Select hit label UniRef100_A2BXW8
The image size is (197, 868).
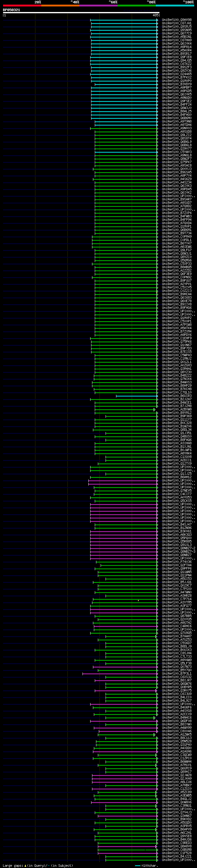(x=176, y=410)
